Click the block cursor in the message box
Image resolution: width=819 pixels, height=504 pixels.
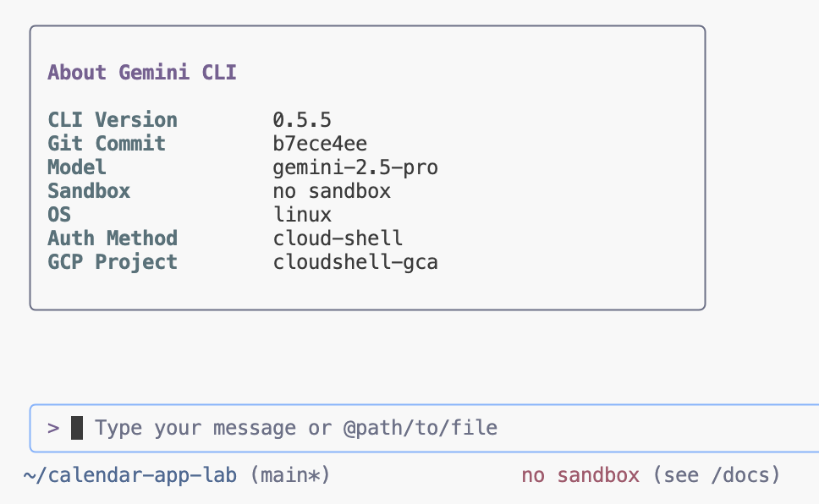(77, 428)
